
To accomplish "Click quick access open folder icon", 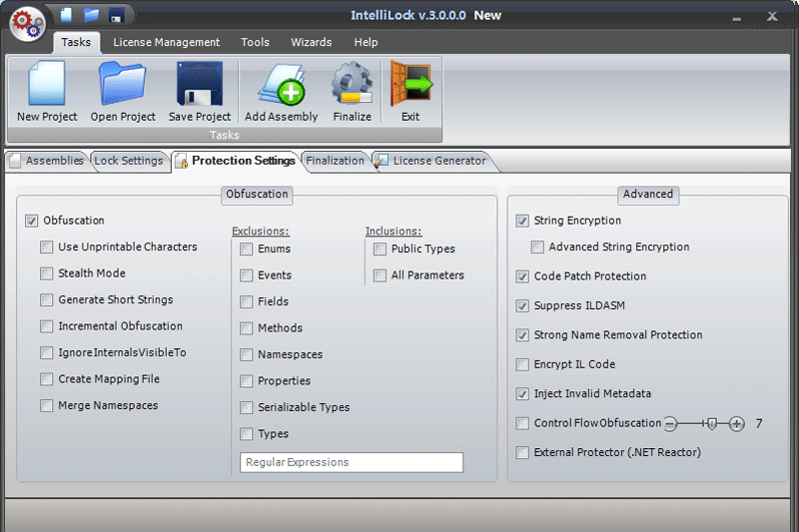I will (x=91, y=14).
